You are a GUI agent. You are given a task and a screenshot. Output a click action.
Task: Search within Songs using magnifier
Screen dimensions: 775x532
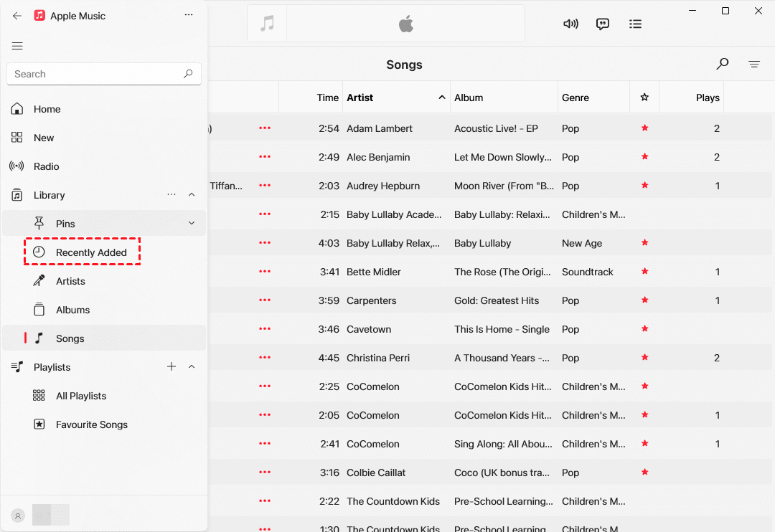coord(722,64)
